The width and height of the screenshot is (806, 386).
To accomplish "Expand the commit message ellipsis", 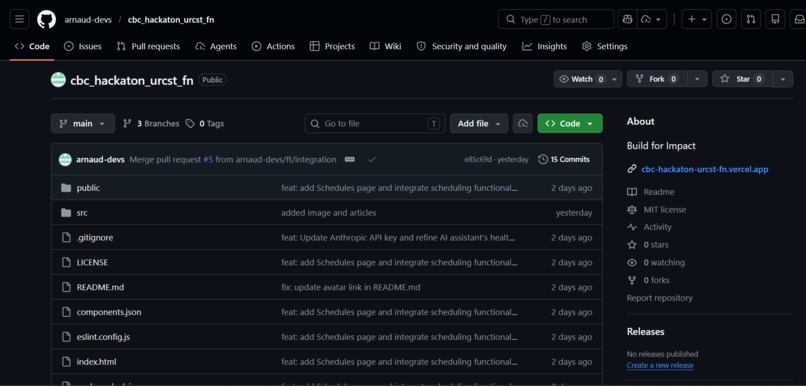I will coord(350,159).
